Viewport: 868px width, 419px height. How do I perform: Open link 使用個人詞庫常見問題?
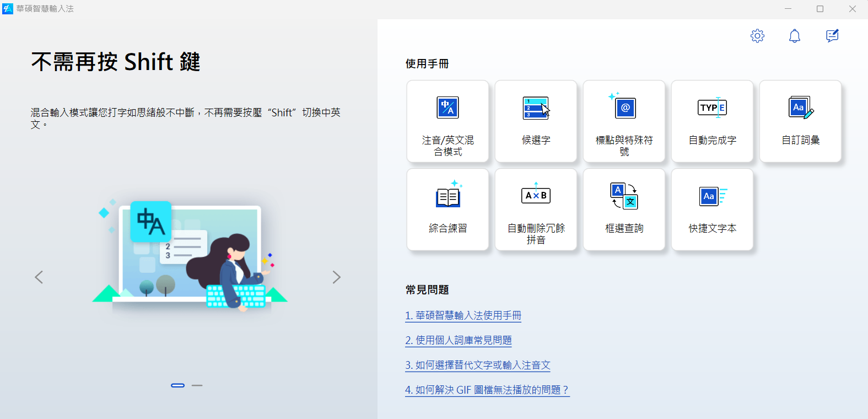coord(459,340)
